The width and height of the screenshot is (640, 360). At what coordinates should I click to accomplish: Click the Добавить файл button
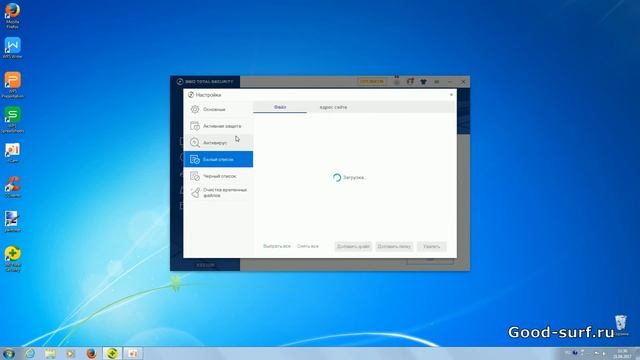pyautogui.click(x=353, y=247)
